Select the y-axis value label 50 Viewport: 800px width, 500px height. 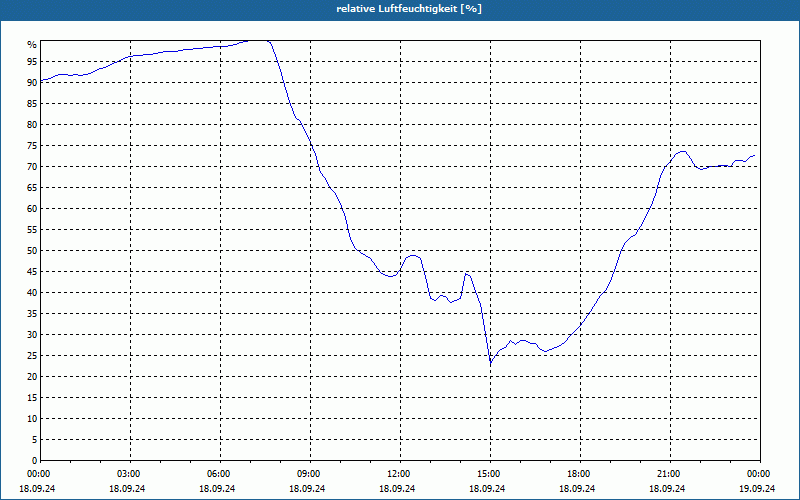32,251
